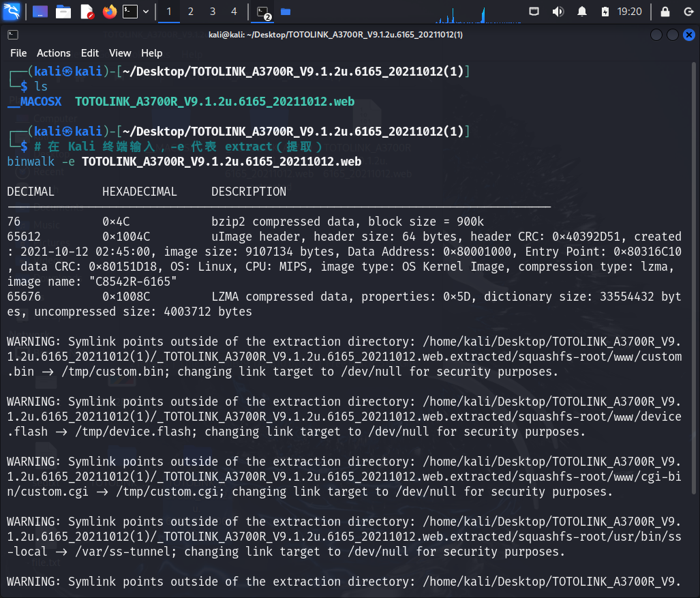This screenshot has width=700, height=598.
Task: Click the /var/ss-tunnel link target text
Action: tap(123, 552)
